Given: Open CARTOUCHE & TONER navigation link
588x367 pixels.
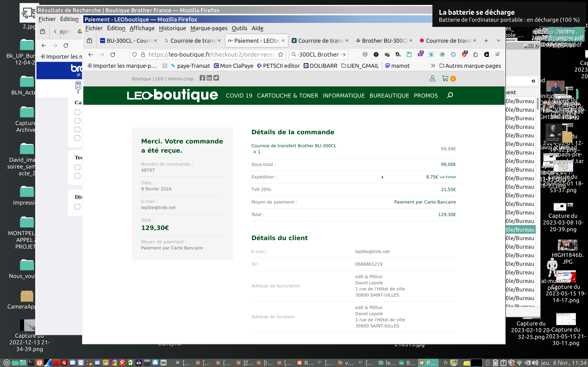Looking at the screenshot, I should click(287, 96).
